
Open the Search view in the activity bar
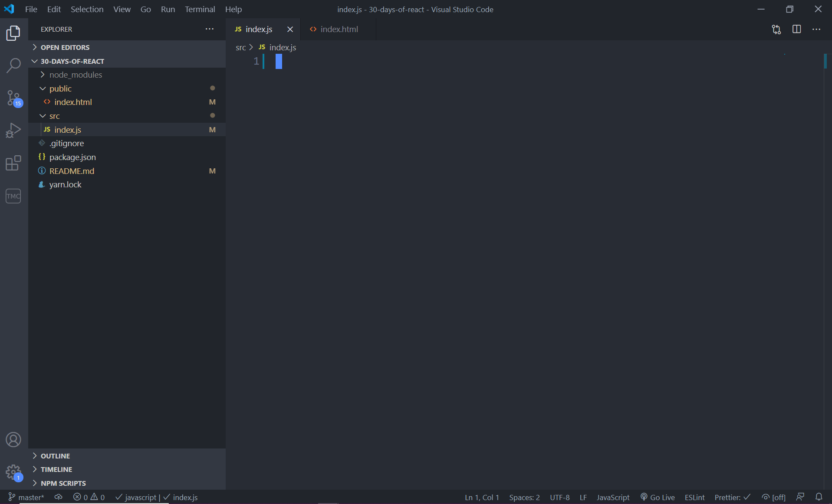coord(13,65)
